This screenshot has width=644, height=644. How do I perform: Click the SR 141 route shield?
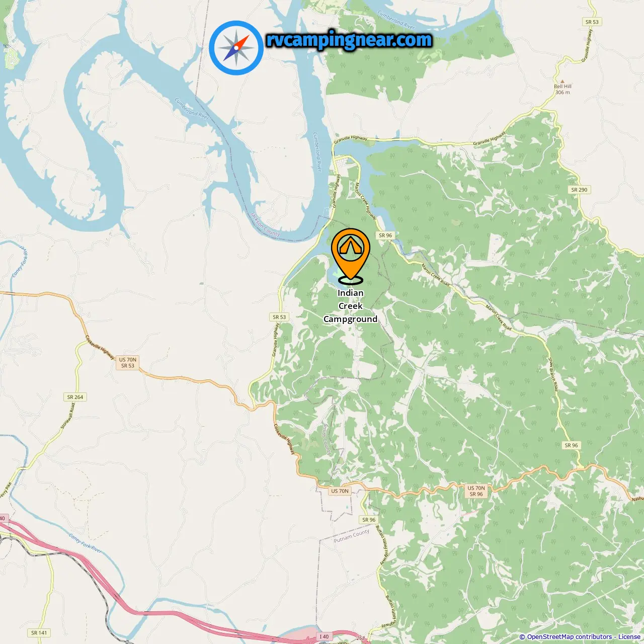click(x=39, y=633)
